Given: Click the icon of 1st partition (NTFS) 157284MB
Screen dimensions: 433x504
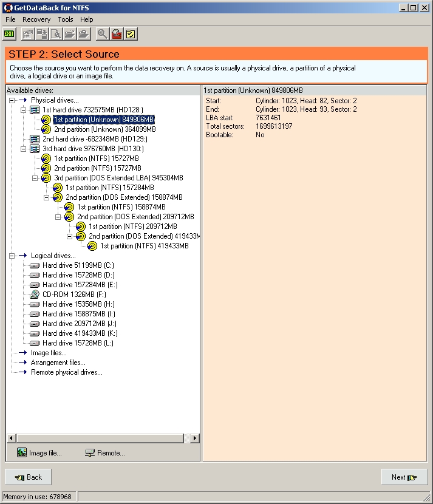Looking at the screenshot, I should point(58,188).
